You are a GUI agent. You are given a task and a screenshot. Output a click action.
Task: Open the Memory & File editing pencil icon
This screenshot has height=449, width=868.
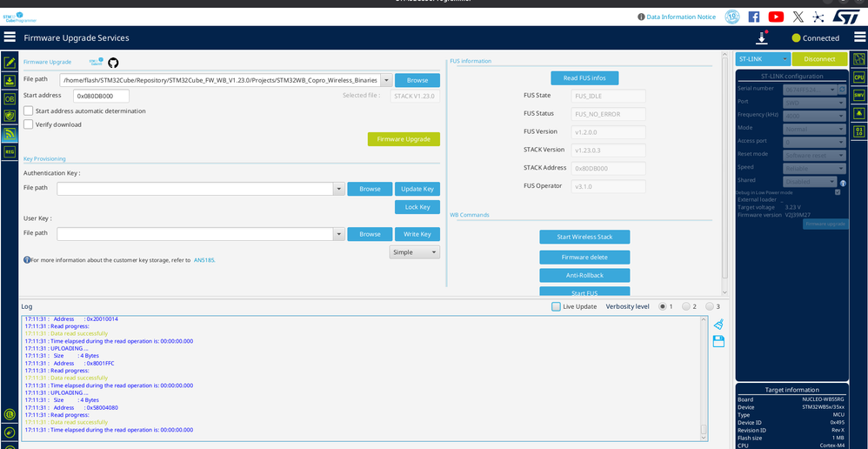click(x=10, y=63)
